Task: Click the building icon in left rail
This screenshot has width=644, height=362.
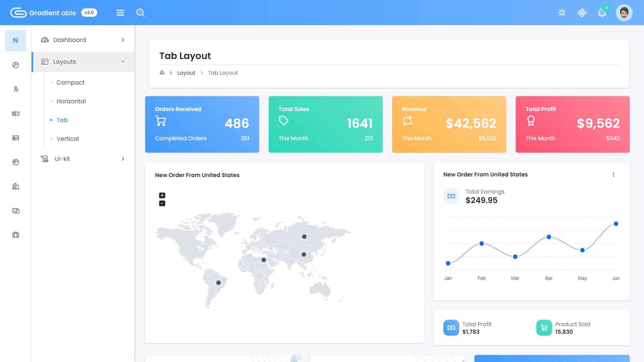Action: [15, 186]
